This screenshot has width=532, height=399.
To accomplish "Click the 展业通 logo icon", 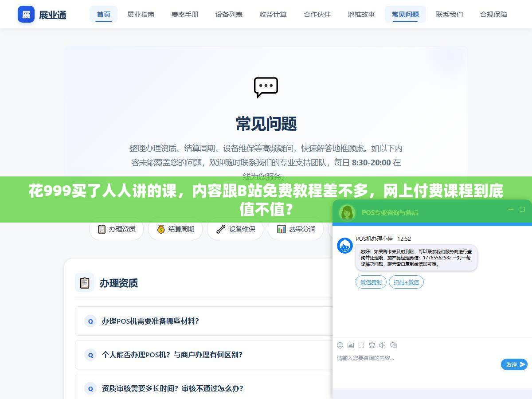I will pos(26,14).
